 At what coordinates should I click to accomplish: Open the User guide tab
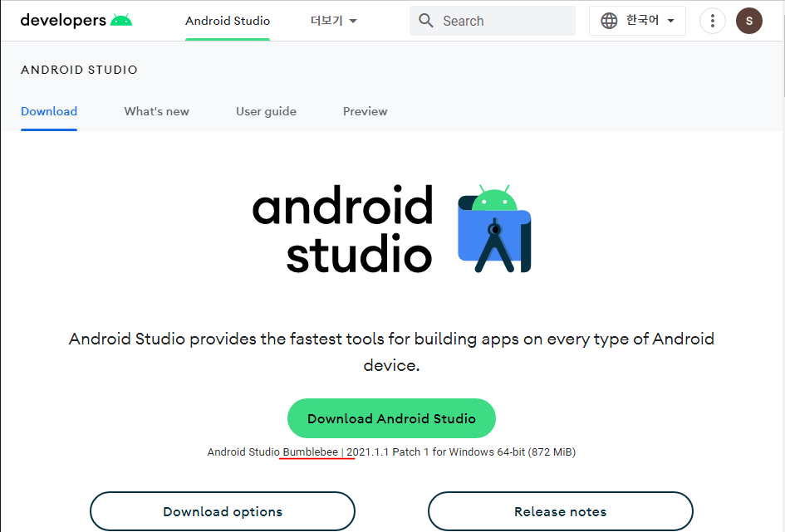pyautogui.click(x=266, y=111)
